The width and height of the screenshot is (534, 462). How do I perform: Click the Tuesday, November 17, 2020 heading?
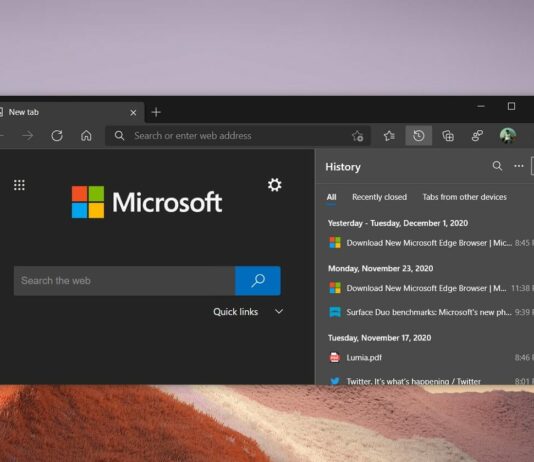[x=379, y=338]
